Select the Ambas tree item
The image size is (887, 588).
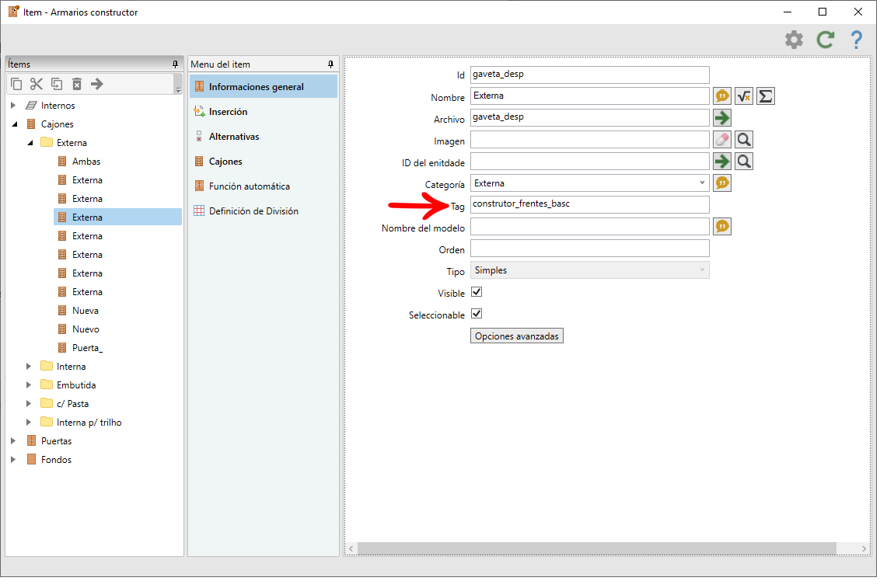click(86, 161)
